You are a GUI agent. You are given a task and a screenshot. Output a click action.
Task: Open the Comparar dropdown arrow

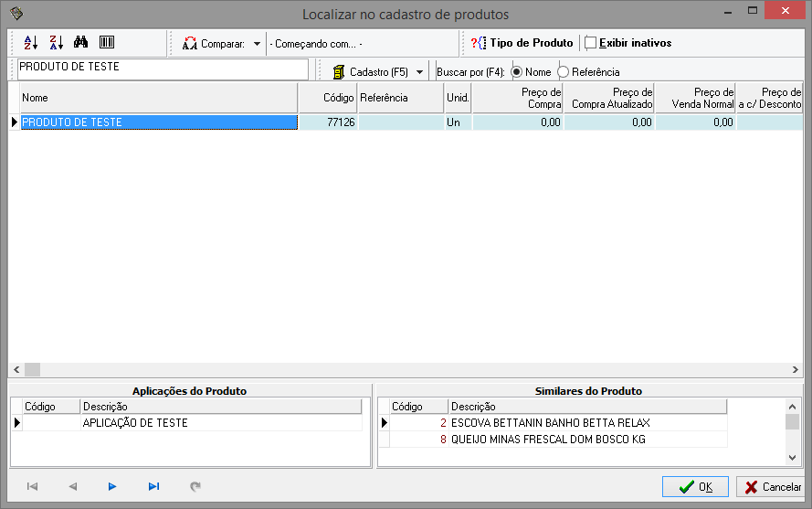coord(257,43)
